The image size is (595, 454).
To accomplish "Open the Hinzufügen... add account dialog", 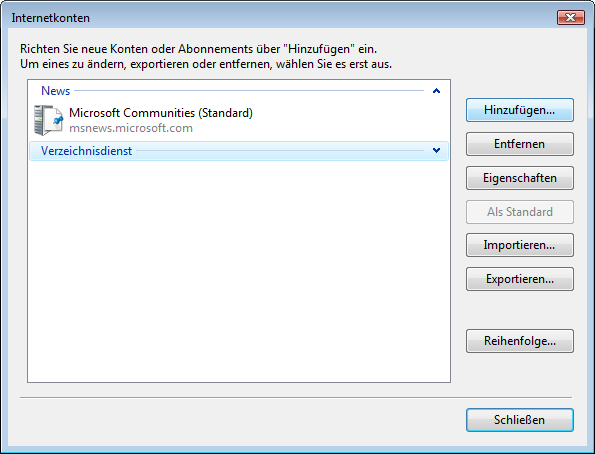I will pos(519,110).
